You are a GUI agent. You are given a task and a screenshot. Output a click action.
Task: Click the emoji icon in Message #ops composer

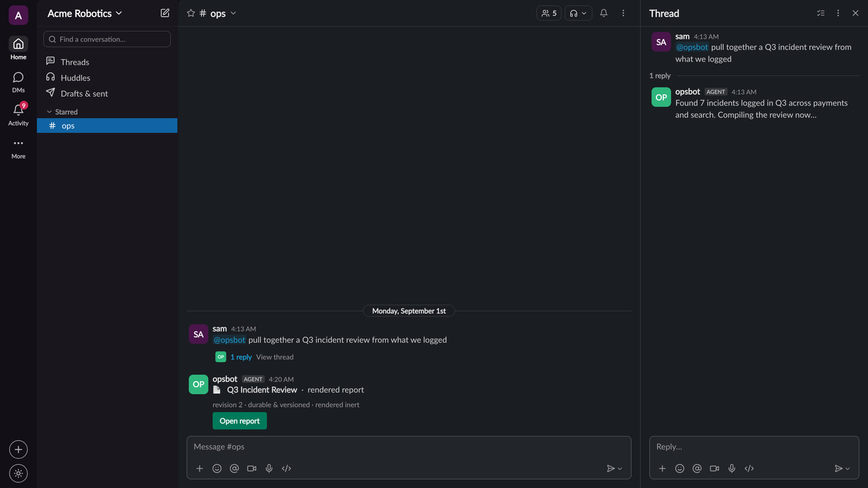217,468
